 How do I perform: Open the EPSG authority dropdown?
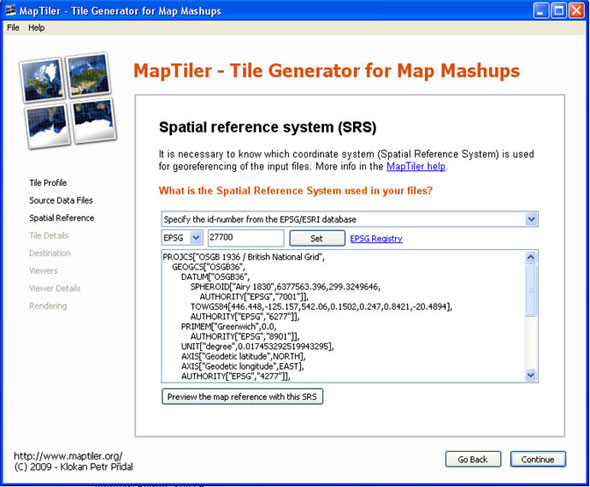coord(182,238)
